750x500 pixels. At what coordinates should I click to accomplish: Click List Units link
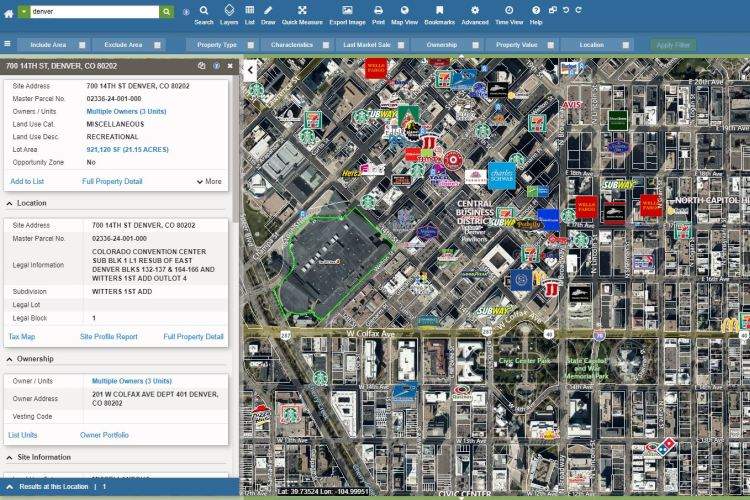pyautogui.click(x=22, y=435)
